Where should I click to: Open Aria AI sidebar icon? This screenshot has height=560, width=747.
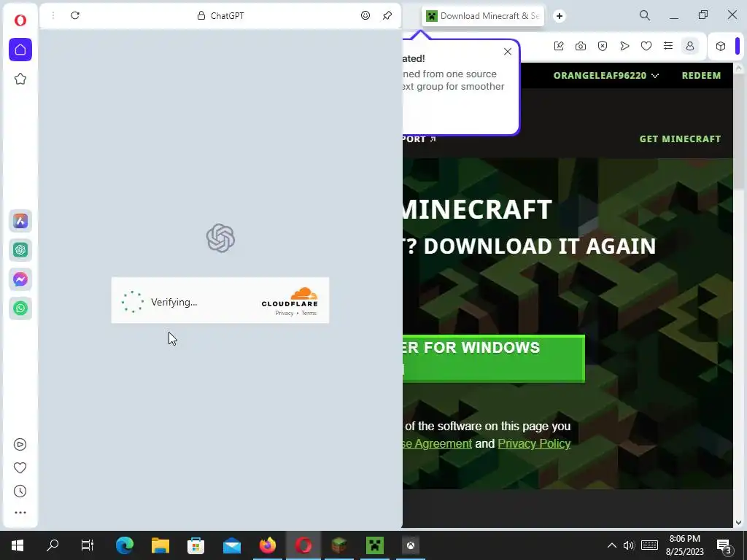click(x=20, y=221)
